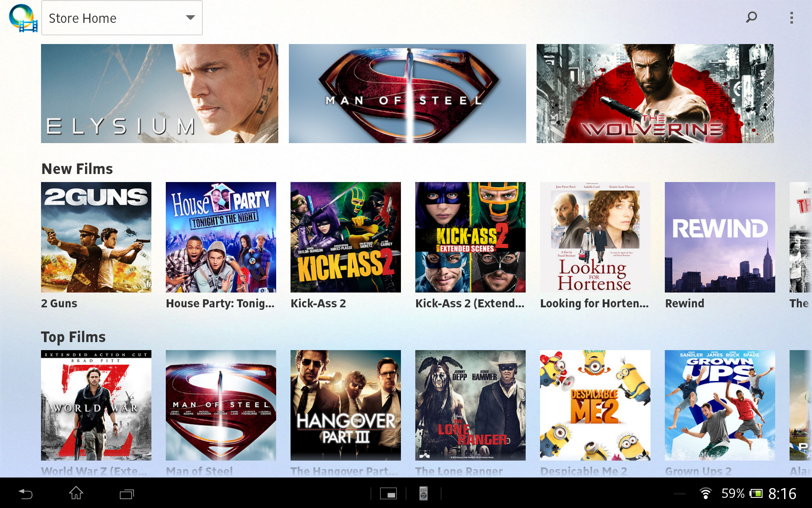Expand the Store Home dropdown
812x508 pixels.
click(122, 18)
